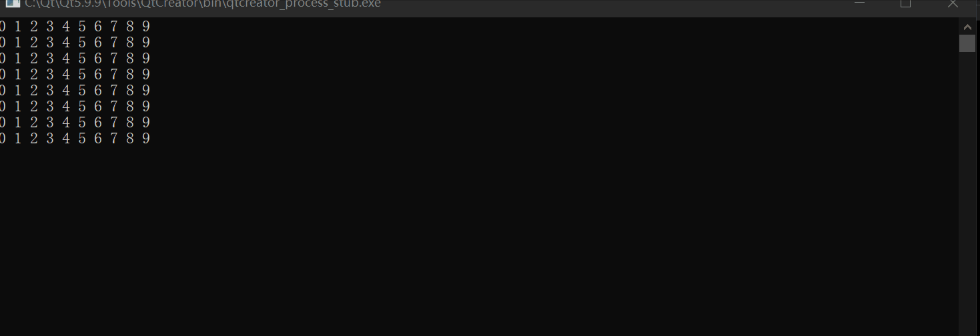Image resolution: width=980 pixels, height=336 pixels.
Task: Click digit 8 in the seventh output line
Action: (130, 123)
